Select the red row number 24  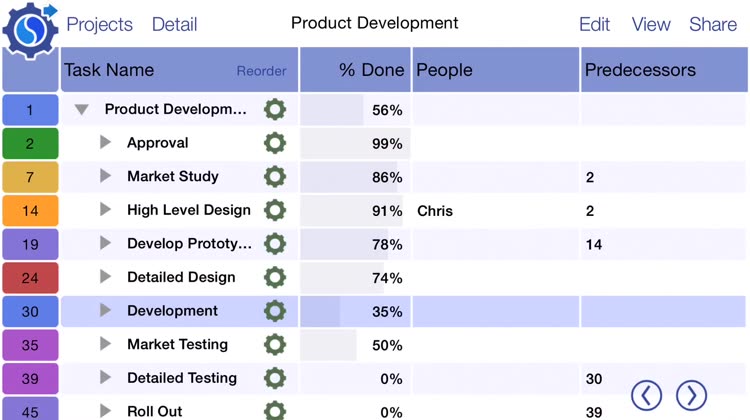tap(30, 278)
